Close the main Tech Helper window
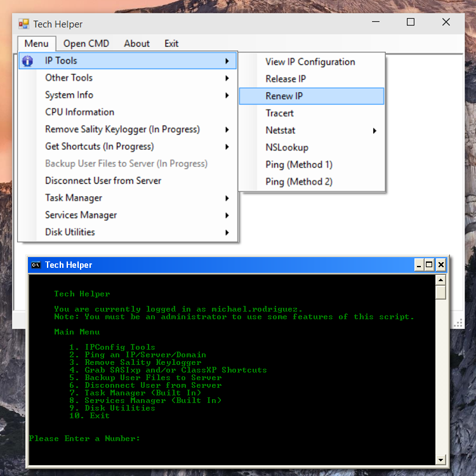 point(446,22)
